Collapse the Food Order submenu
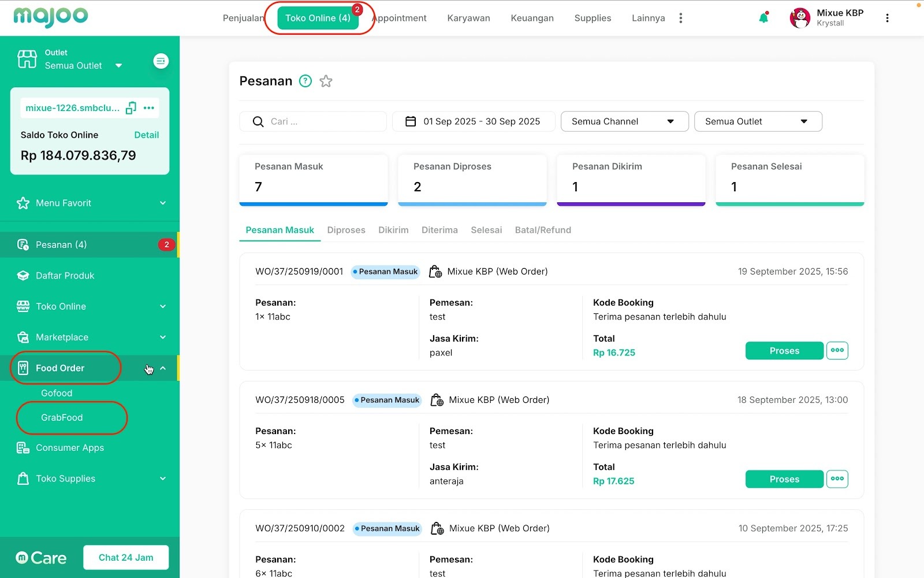This screenshot has height=578, width=924. point(163,368)
